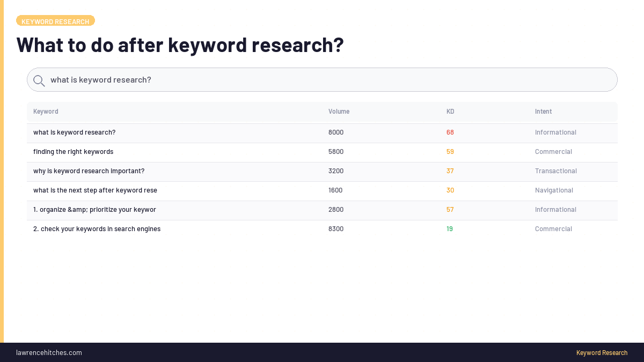Click the orange KD score 59
Viewport: 644px width, 362px height.
tap(450, 151)
